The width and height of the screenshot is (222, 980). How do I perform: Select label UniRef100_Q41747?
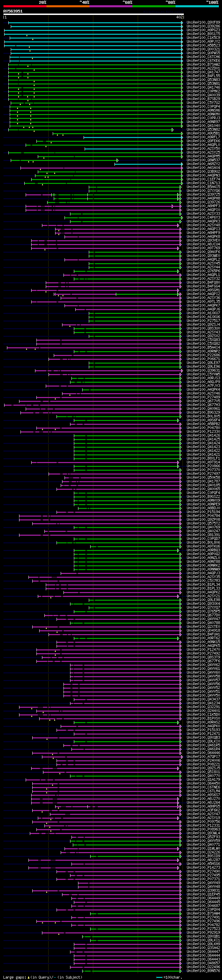coord(203,72)
